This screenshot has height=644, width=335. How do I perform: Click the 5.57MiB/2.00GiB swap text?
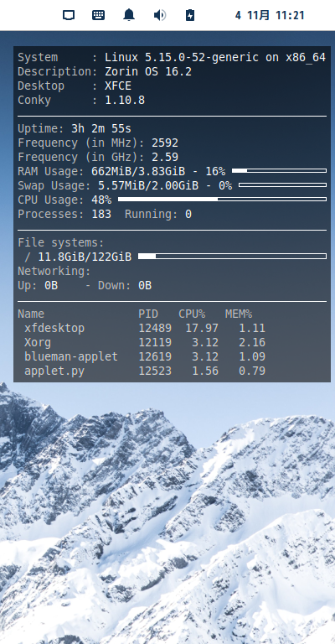pos(148,185)
